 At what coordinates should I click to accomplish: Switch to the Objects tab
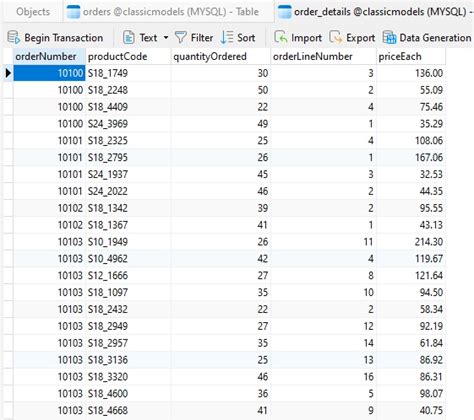click(x=33, y=12)
